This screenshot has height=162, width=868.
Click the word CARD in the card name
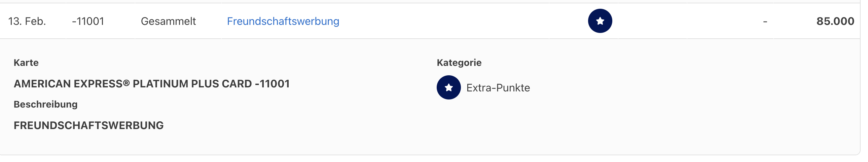(x=237, y=84)
